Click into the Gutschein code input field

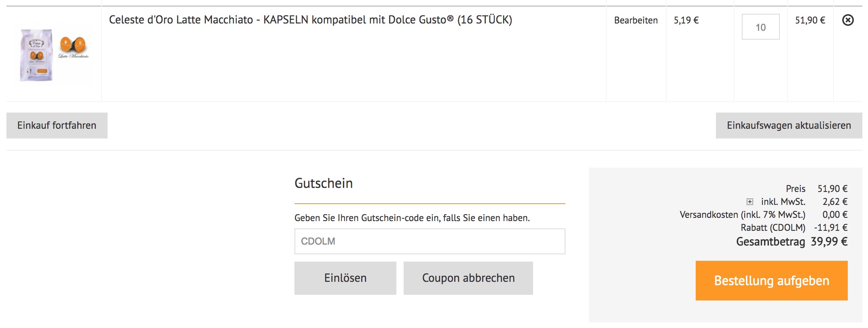click(x=430, y=241)
